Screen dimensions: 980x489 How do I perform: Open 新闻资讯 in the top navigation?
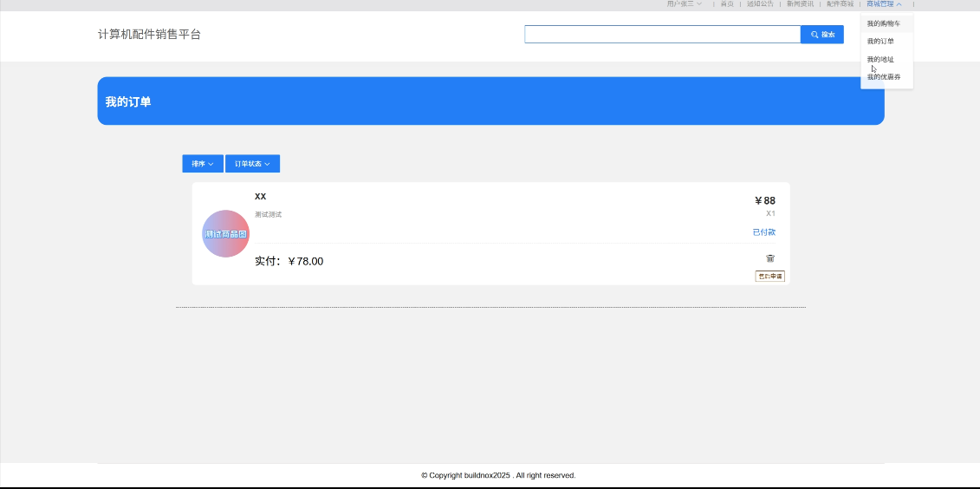[x=800, y=4]
